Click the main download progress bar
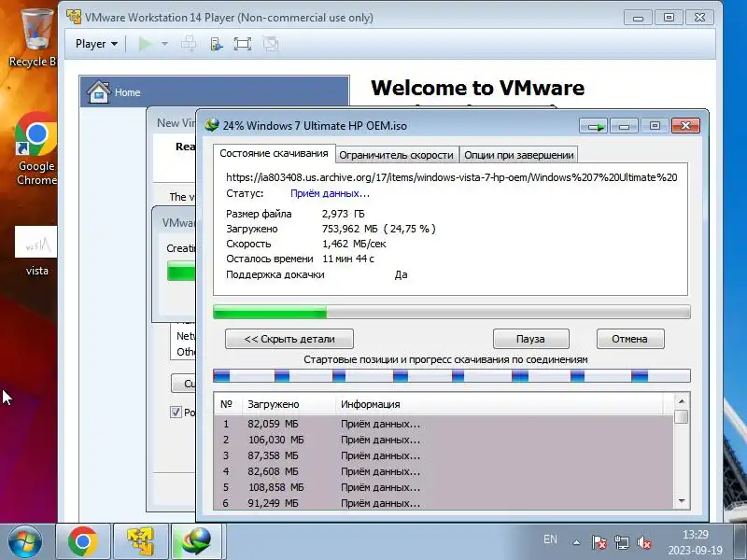The width and height of the screenshot is (747, 560). (451, 312)
